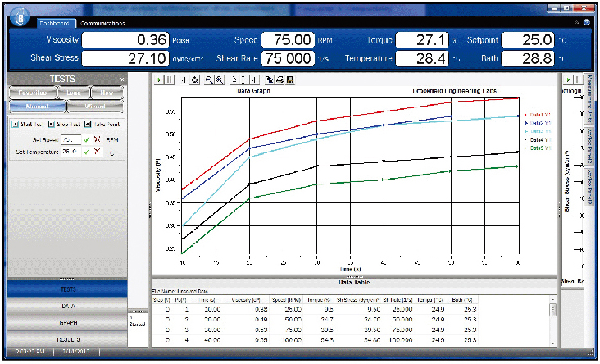Switch to Manual test mode
600x364 pixels.
coord(35,107)
